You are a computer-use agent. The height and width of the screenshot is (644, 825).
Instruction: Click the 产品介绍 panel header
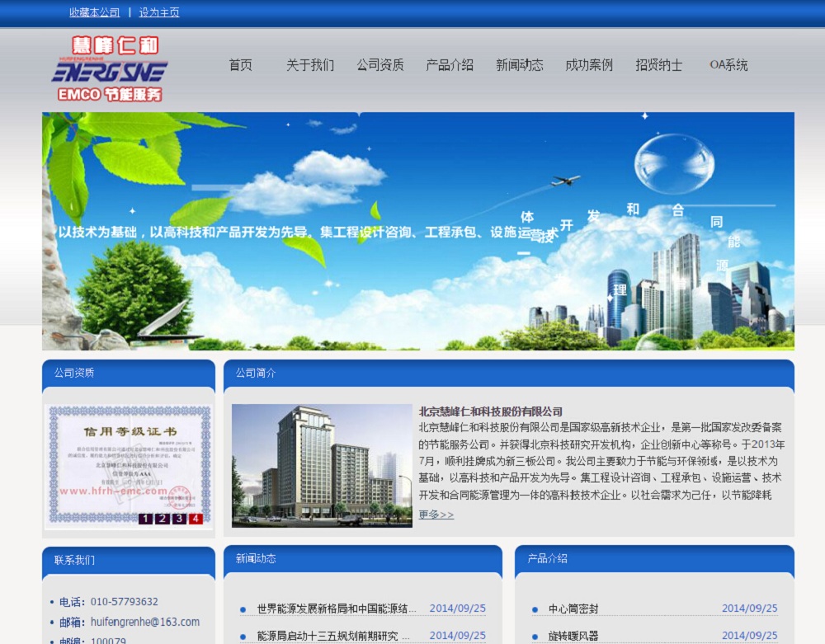click(654, 559)
